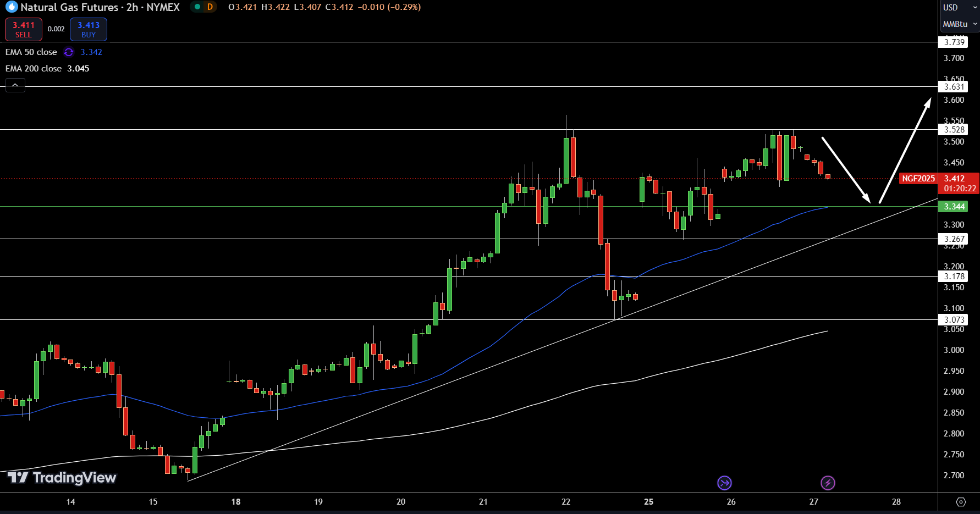
Task: Click the EMA 50 refresh loading icon
Action: (69, 52)
